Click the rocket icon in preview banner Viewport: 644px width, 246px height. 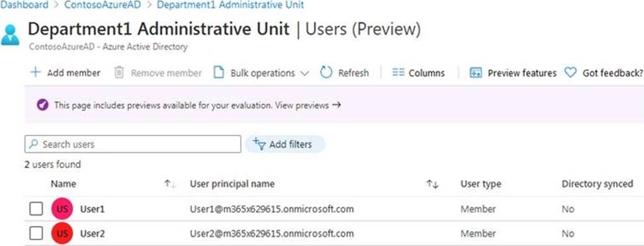[43, 105]
